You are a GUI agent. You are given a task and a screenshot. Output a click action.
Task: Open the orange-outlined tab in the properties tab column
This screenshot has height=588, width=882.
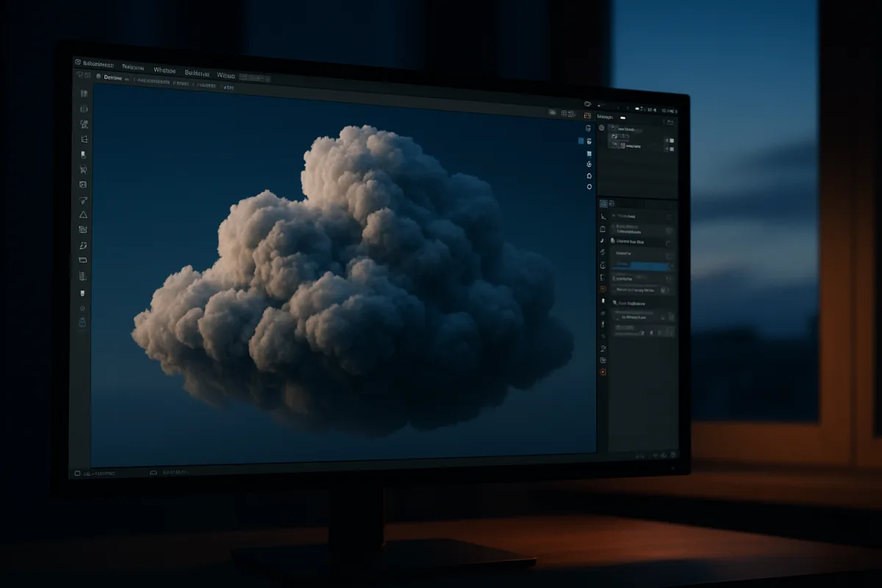coord(603,290)
